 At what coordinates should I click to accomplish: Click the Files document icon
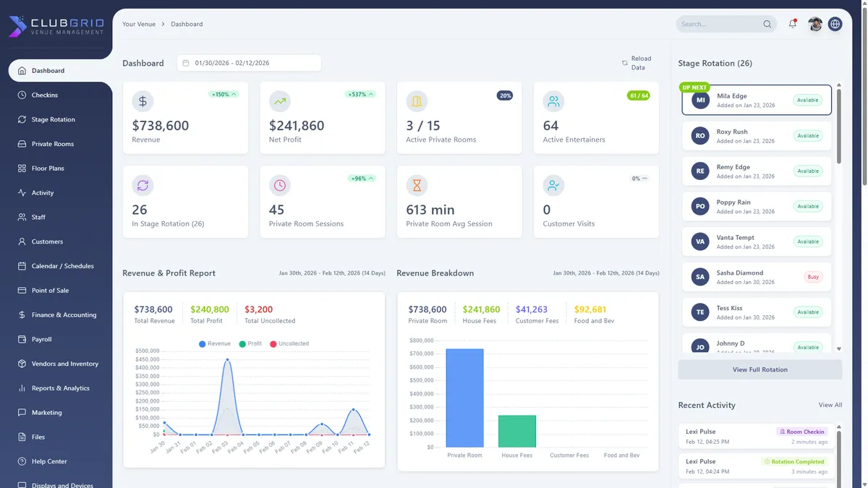coord(22,437)
